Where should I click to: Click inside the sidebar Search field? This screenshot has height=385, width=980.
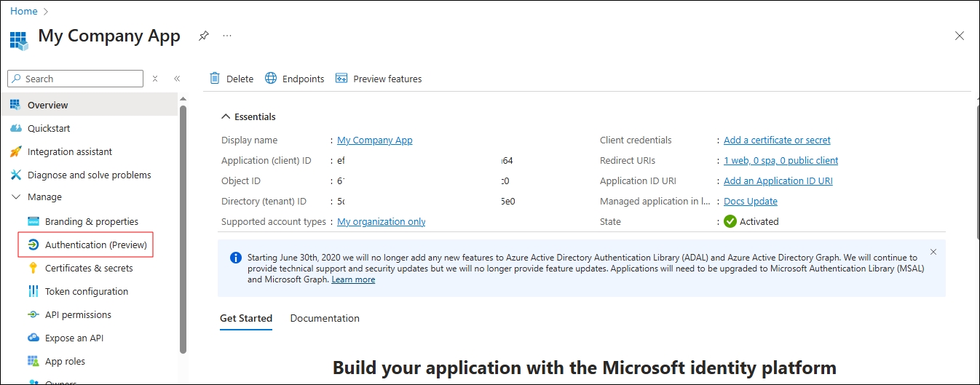pos(80,79)
